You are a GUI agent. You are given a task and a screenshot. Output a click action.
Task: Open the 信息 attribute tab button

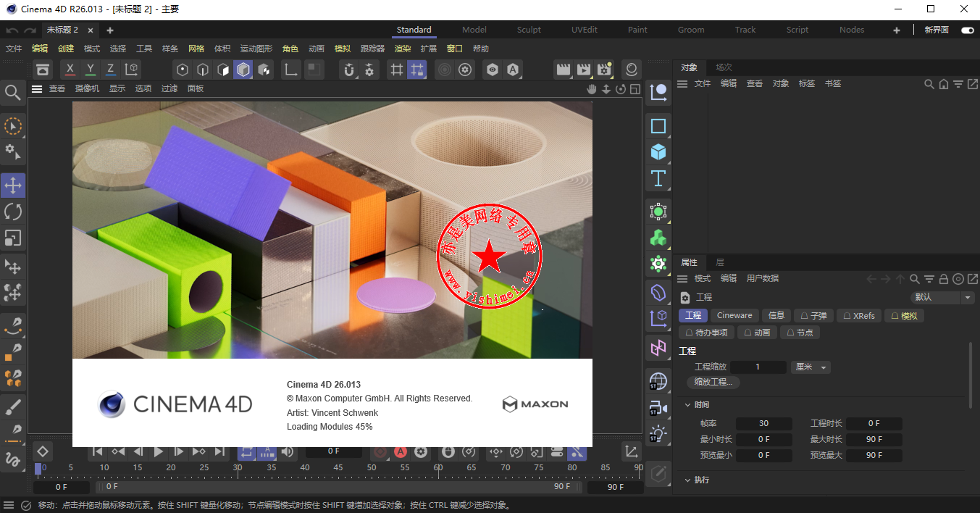[776, 315]
